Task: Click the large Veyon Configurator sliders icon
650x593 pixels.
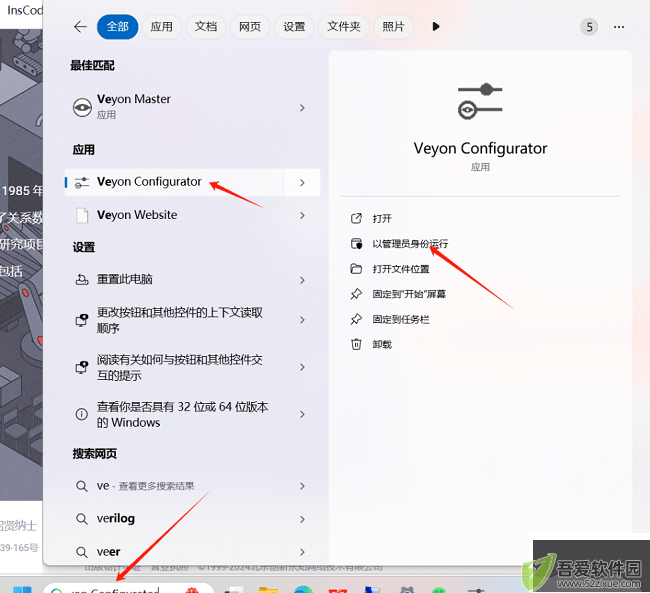Action: pyautogui.click(x=480, y=101)
